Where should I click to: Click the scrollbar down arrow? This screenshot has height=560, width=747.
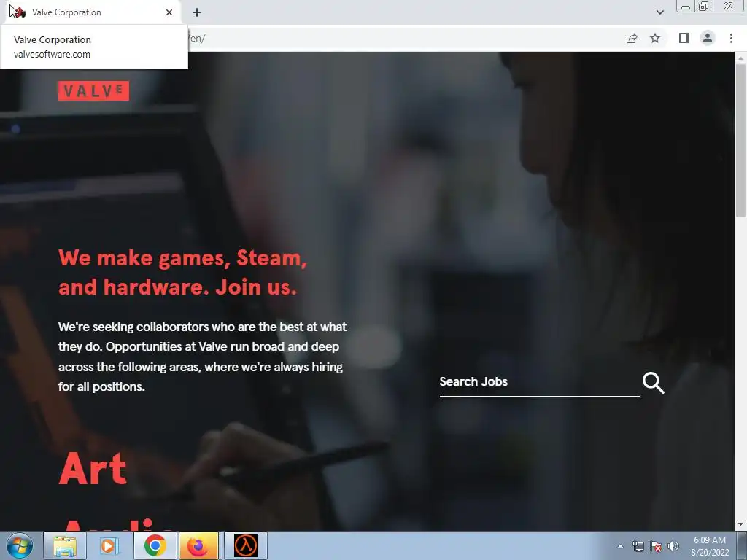coord(740,525)
